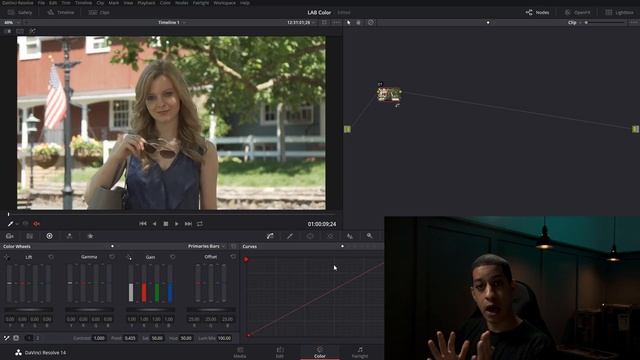The height and width of the screenshot is (360, 640).
Task: Toggle auto color A icon
Action: pyautogui.click(x=16, y=338)
